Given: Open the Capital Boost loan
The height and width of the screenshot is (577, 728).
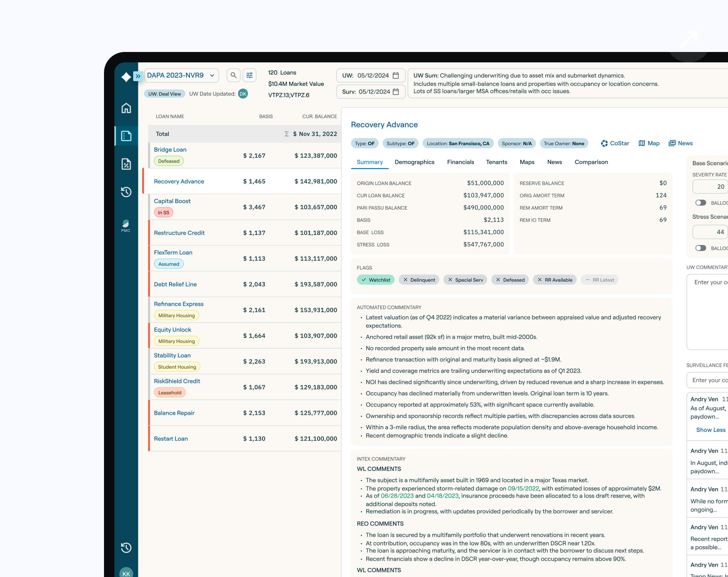Looking at the screenshot, I should coord(172,201).
